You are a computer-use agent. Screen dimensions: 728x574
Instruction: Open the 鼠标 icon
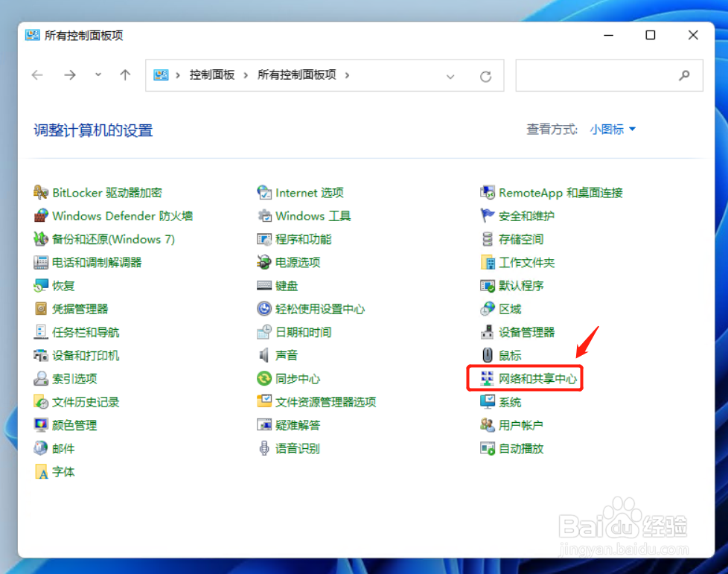487,355
